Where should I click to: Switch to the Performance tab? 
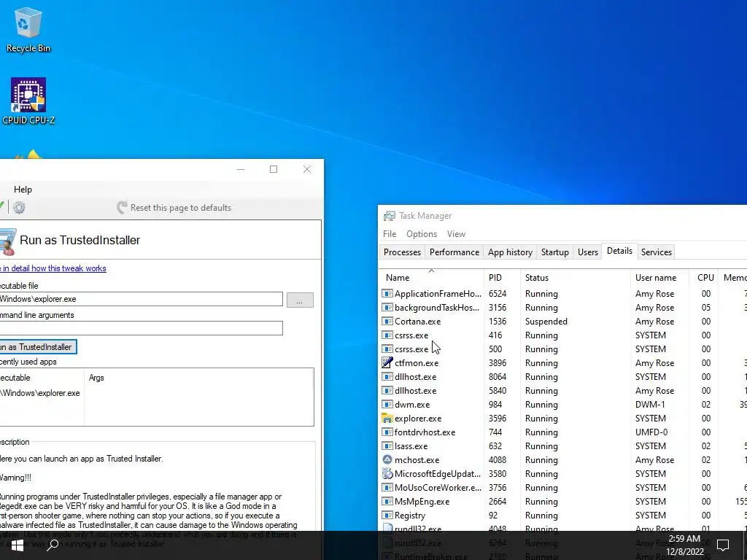454,252
